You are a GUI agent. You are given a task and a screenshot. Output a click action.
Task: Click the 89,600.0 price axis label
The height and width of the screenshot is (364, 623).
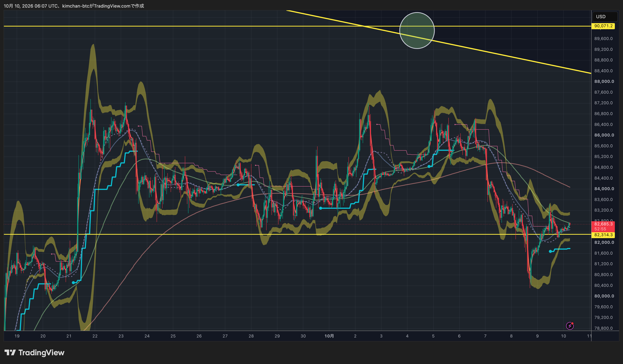(x=603, y=38)
